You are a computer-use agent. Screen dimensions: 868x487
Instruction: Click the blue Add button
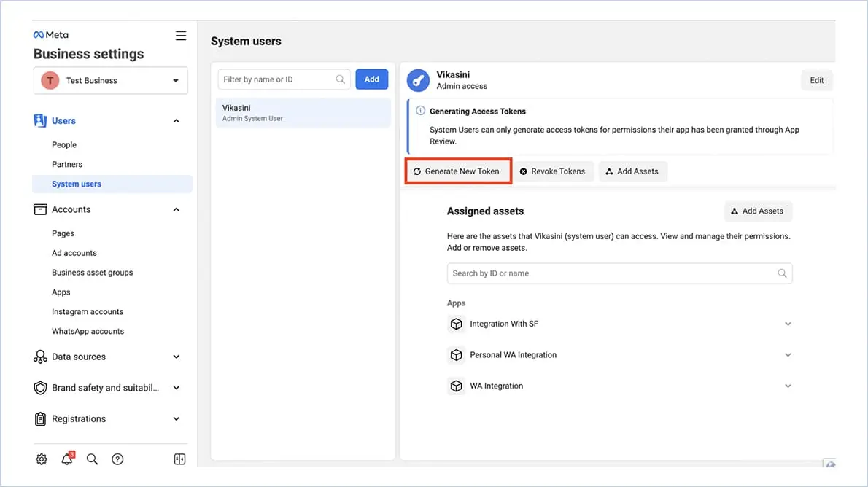click(371, 79)
